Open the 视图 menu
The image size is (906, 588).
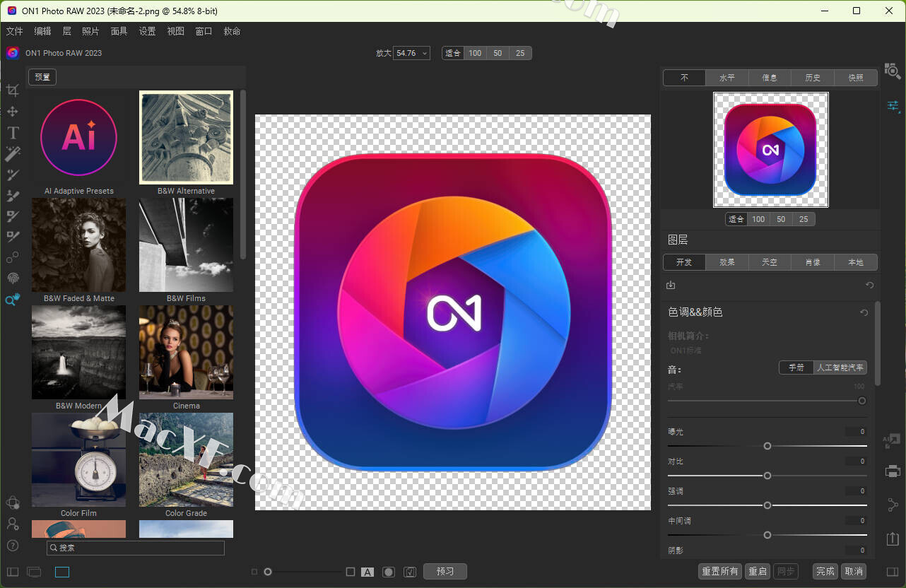[x=175, y=31]
